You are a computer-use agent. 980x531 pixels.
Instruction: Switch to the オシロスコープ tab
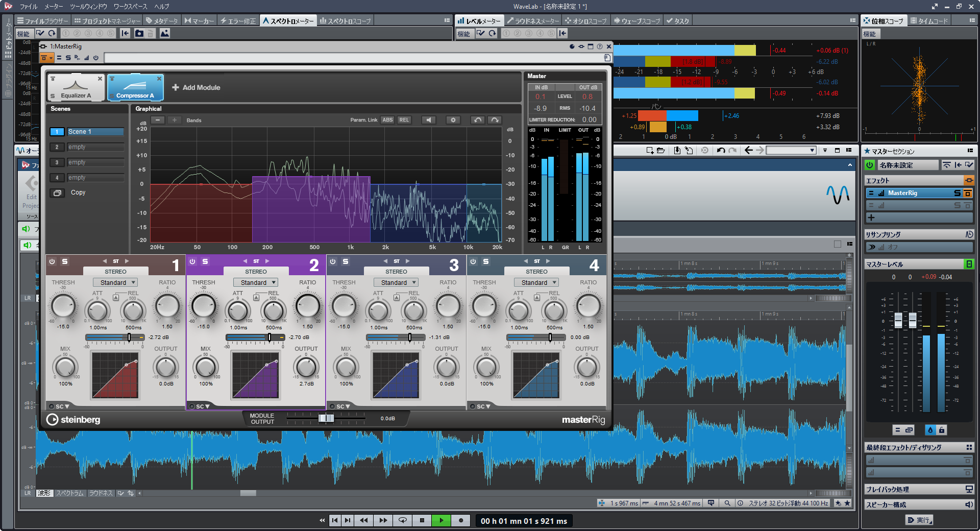(x=585, y=21)
